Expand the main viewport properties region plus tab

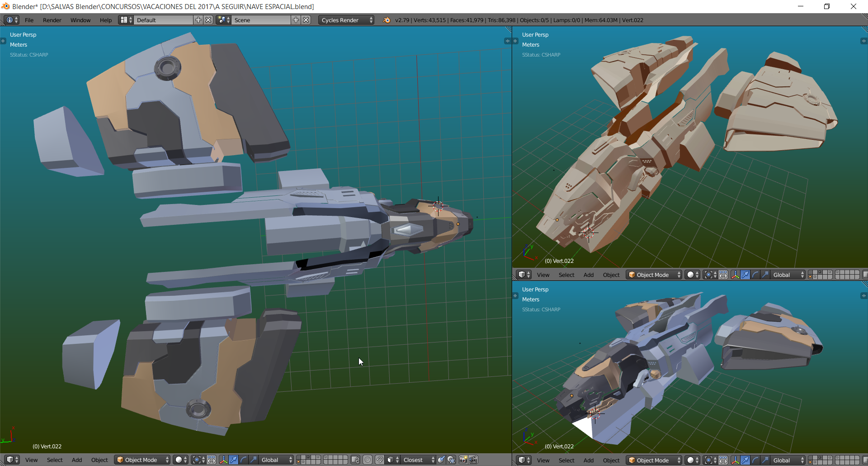[x=507, y=41]
